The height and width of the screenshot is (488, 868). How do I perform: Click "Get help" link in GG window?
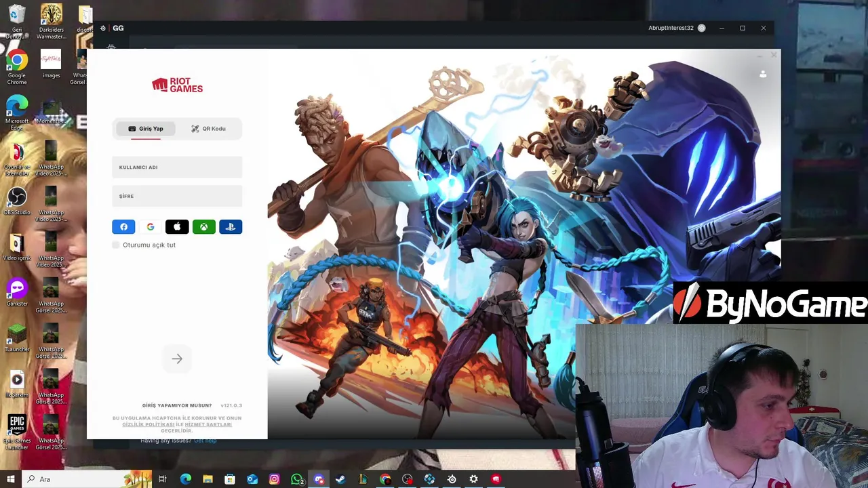pyautogui.click(x=205, y=441)
